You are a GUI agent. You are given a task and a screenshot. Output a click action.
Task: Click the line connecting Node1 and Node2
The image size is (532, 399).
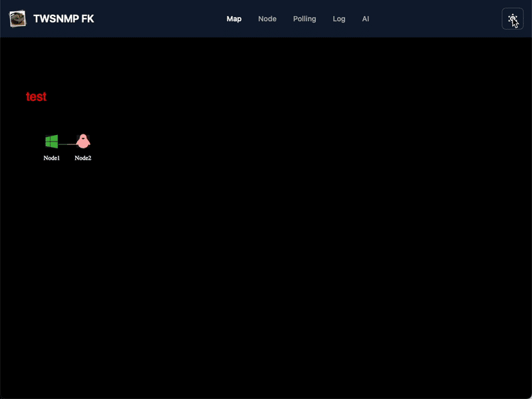click(67, 144)
